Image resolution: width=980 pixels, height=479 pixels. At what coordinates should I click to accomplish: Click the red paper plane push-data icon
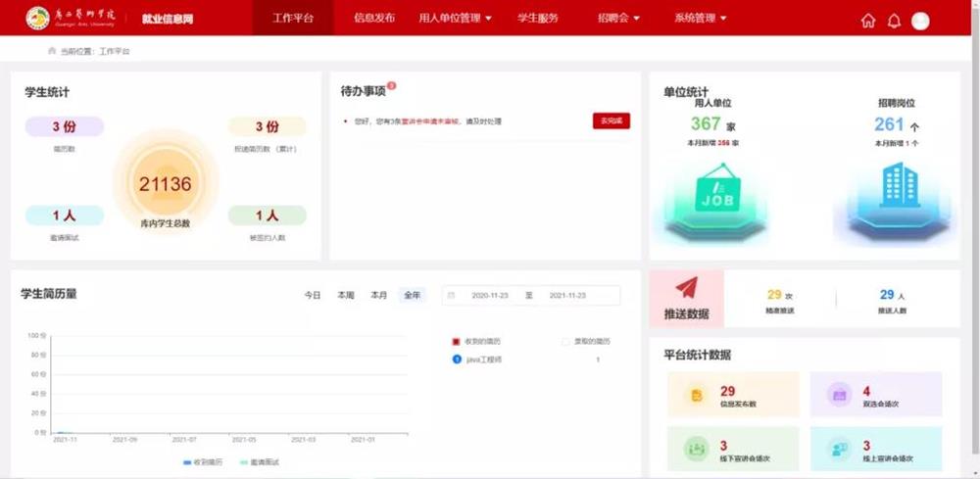pos(687,287)
